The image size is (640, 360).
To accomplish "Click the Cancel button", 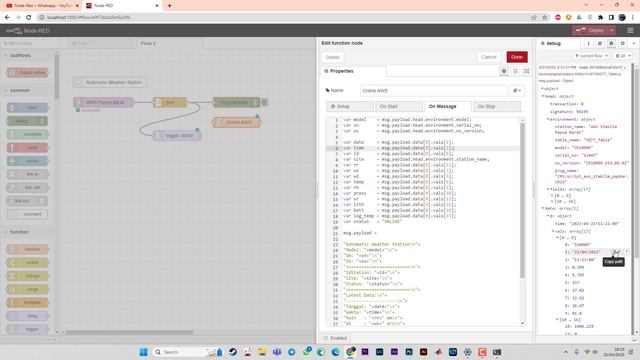I will (x=489, y=57).
